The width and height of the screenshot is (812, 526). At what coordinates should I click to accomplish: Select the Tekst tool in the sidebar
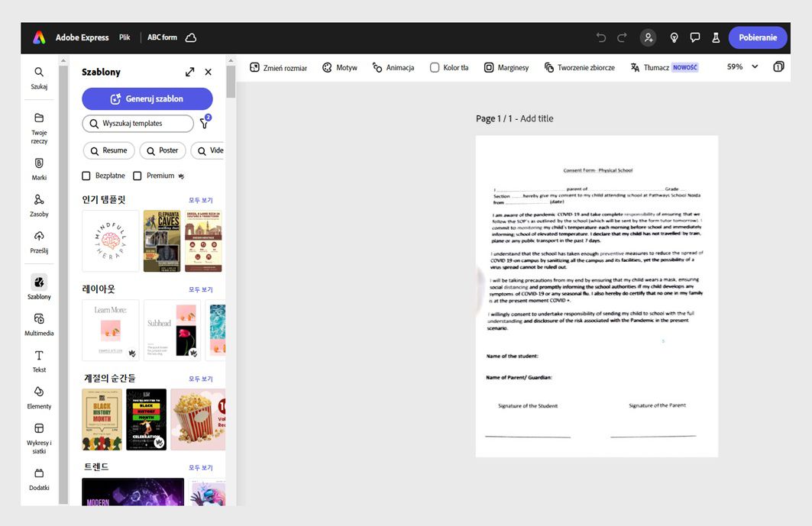click(39, 360)
